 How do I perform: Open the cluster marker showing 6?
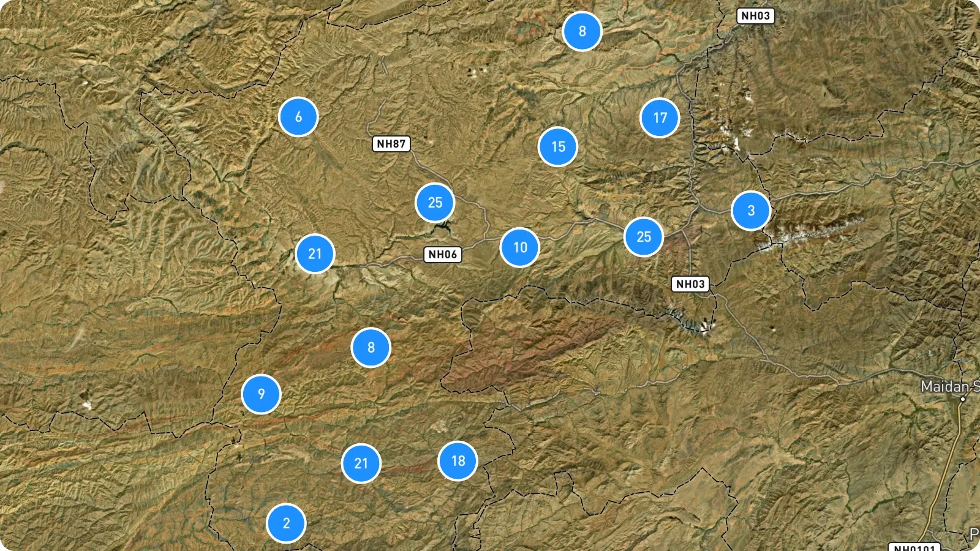click(x=298, y=116)
